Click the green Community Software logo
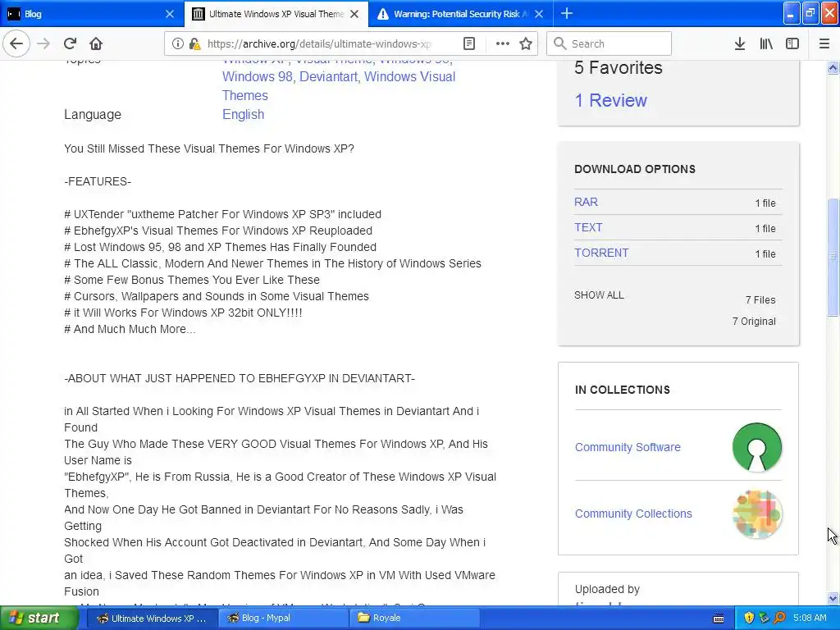The width and height of the screenshot is (840, 630). (757, 447)
